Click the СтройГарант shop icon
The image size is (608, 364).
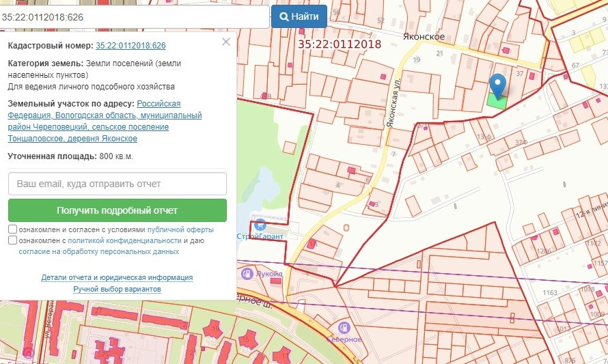[x=260, y=224]
